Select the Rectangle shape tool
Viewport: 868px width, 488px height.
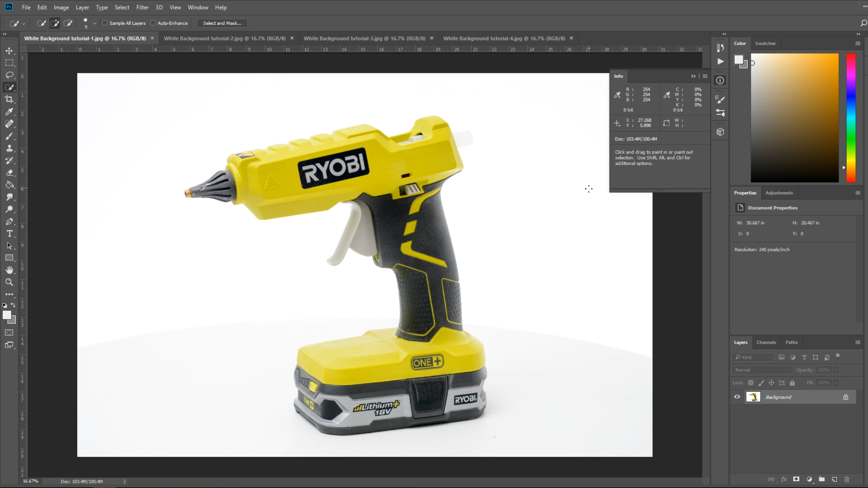9,258
